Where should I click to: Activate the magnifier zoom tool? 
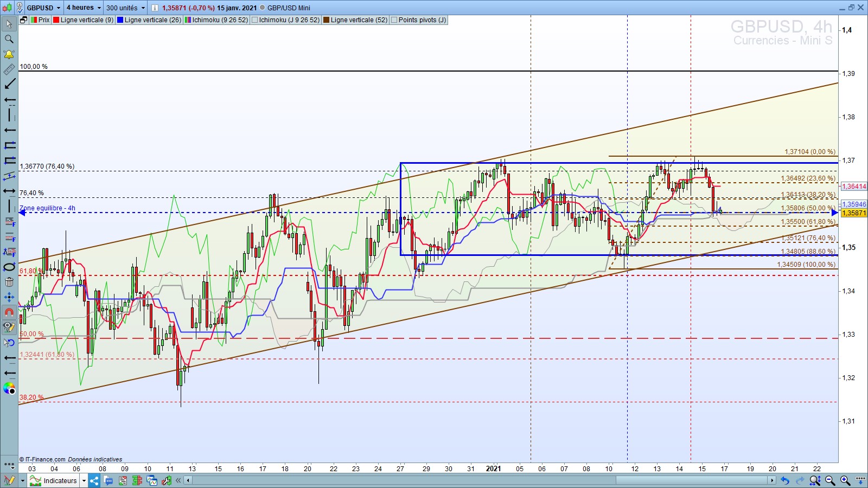point(9,39)
